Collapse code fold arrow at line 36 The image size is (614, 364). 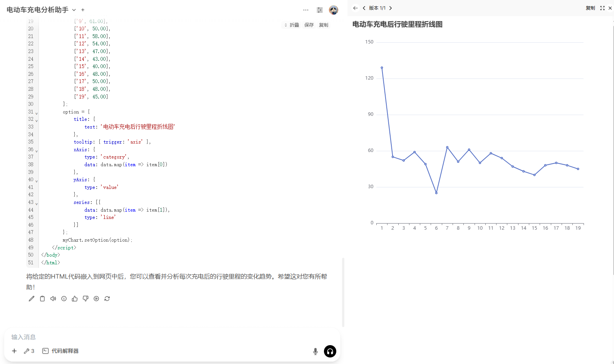tap(37, 151)
